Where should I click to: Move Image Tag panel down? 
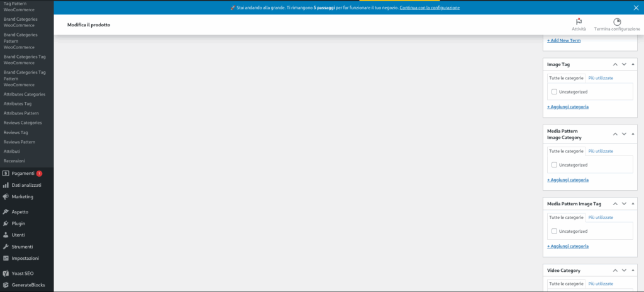(x=624, y=65)
